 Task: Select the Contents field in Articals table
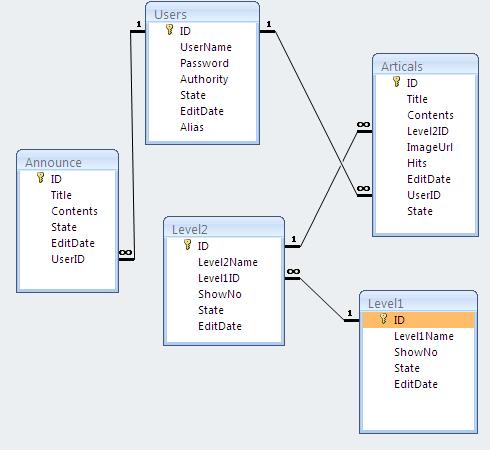tap(430, 115)
